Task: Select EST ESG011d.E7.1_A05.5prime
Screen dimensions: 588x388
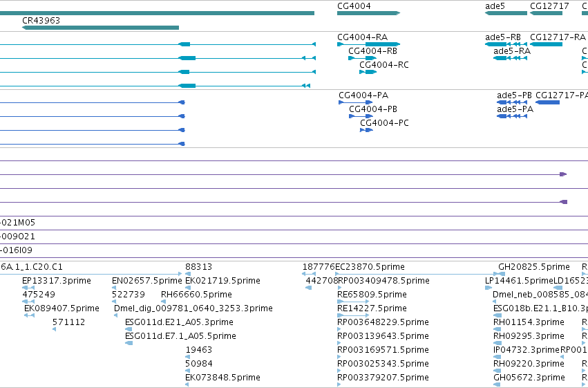Action: pyautogui.click(x=181, y=336)
